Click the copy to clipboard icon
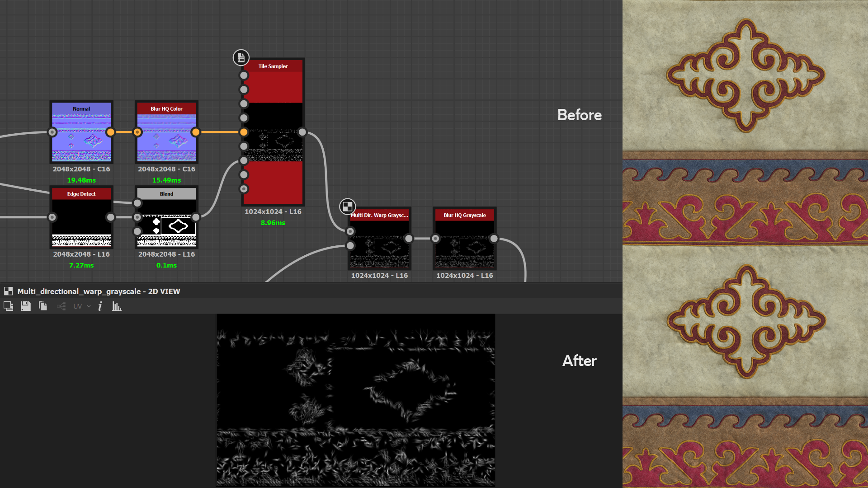The image size is (868, 488). tap(43, 306)
